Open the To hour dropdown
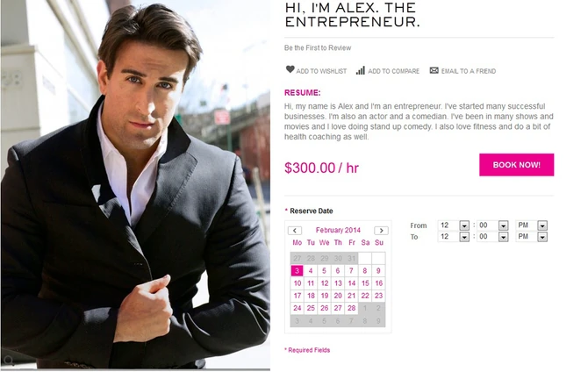This screenshot has height=372, width=588. point(454,237)
